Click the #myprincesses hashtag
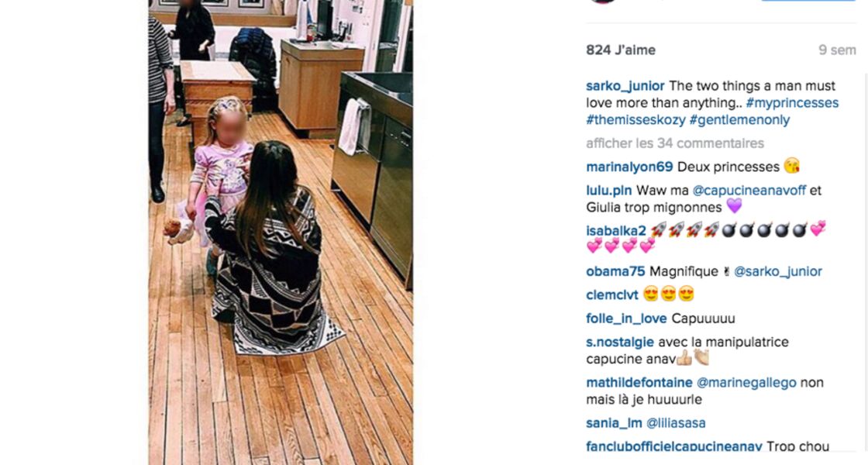 [792, 103]
